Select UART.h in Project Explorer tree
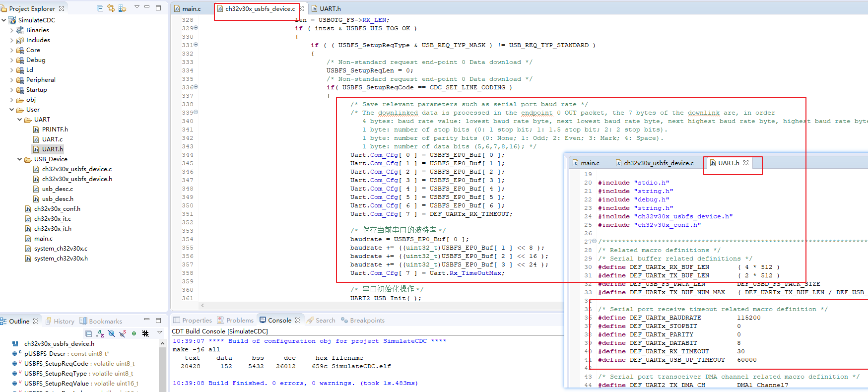This screenshot has height=392, width=868. [48, 149]
